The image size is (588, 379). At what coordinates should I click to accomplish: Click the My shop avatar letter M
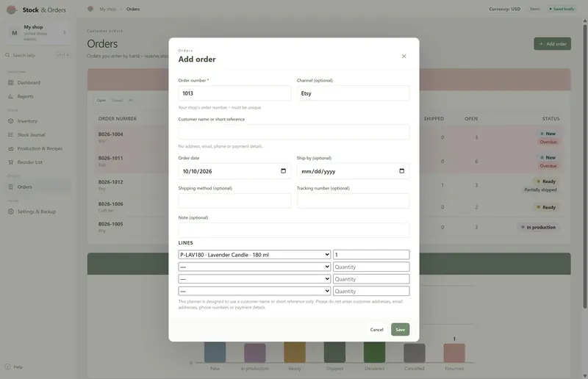(14, 33)
